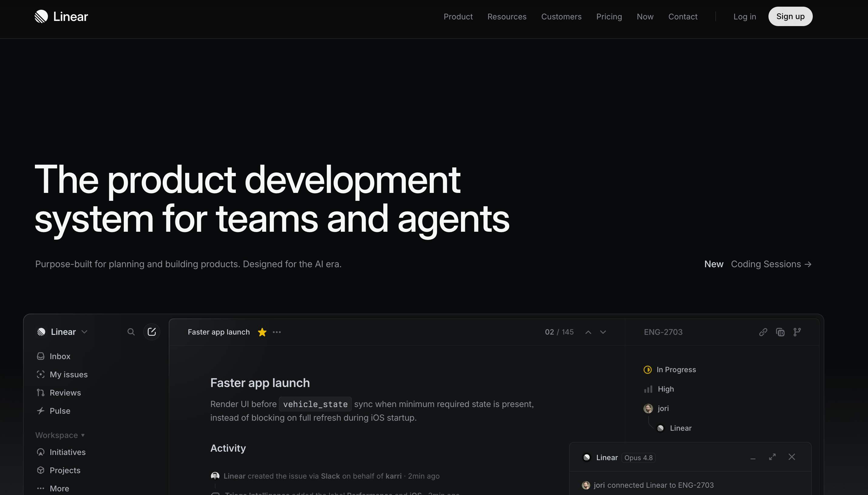
Task: Open Reviews in the sidebar
Action: (x=59, y=393)
